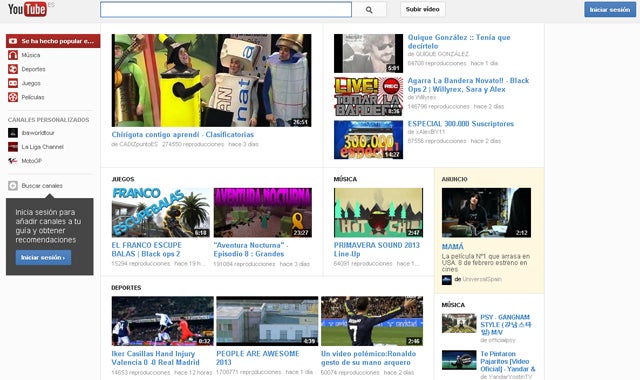Click 'PRIMAVERA SOUND 2013 Line-Up' title
Image resolution: width=640 pixels, height=380 pixels.
pyautogui.click(x=377, y=249)
